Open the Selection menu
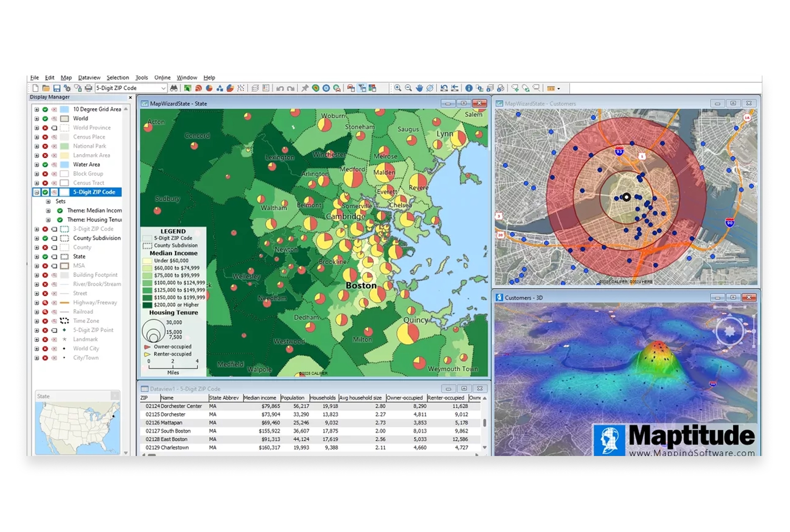This screenshot has height=532, width=790. (118, 77)
